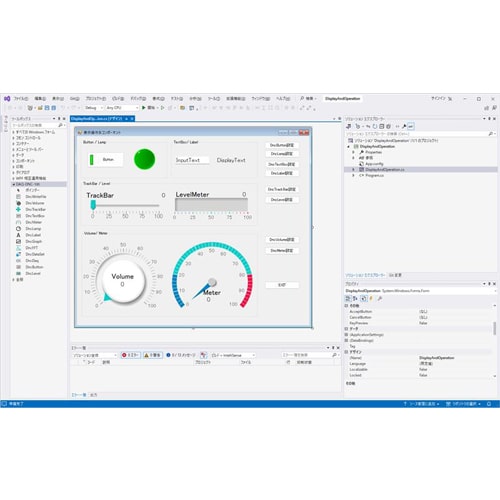The height and width of the screenshot is (500, 500).
Task: Select the DncLabel toolbox item
Action: tap(33, 235)
